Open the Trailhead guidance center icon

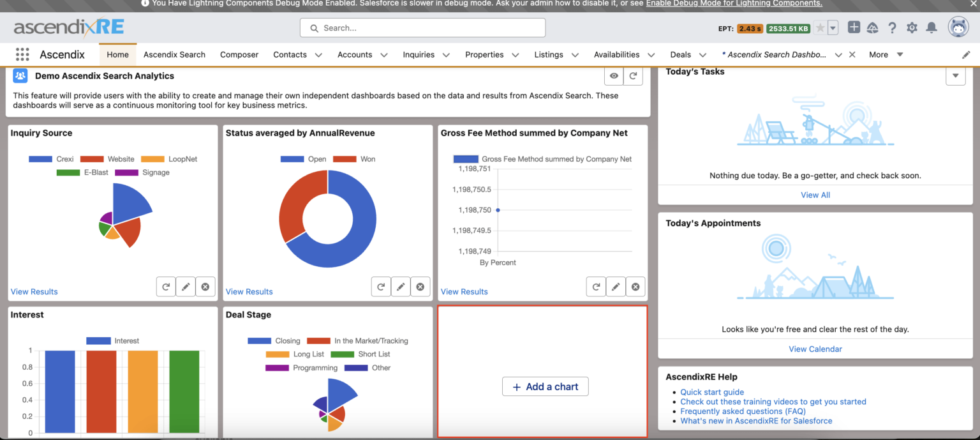[x=873, y=27]
